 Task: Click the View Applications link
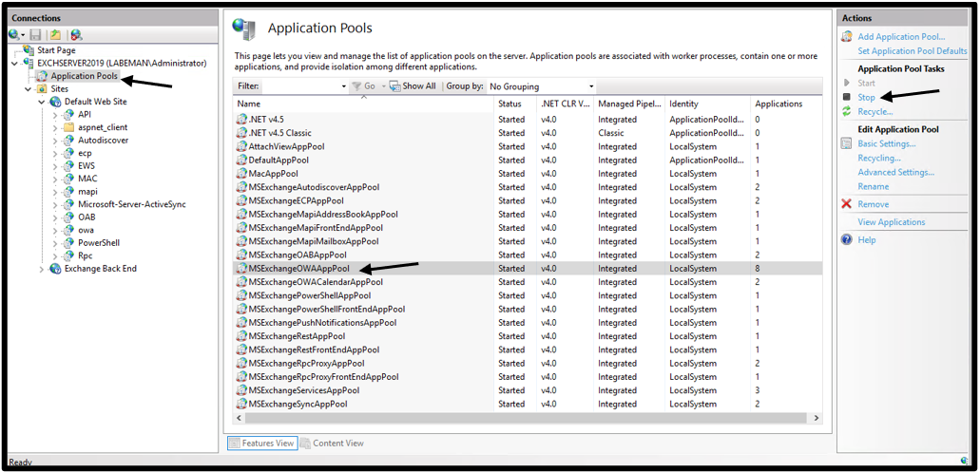[x=892, y=221]
